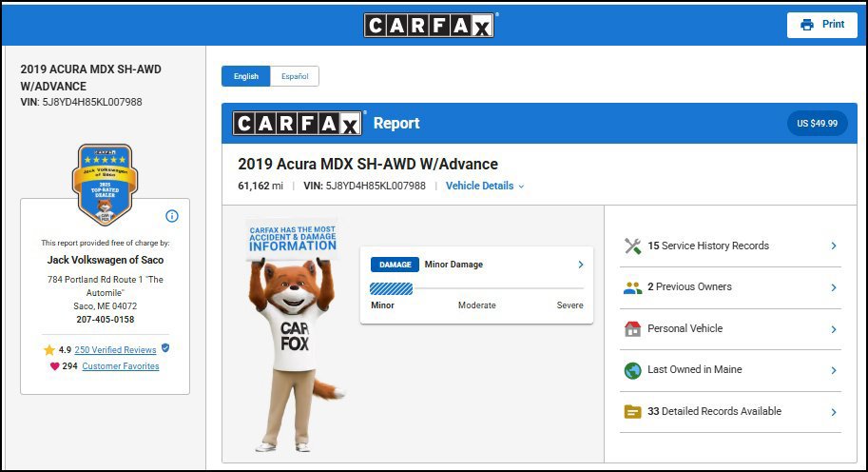Click Personal Vehicle text
Viewport: 868px width, 472px height.
pos(685,328)
